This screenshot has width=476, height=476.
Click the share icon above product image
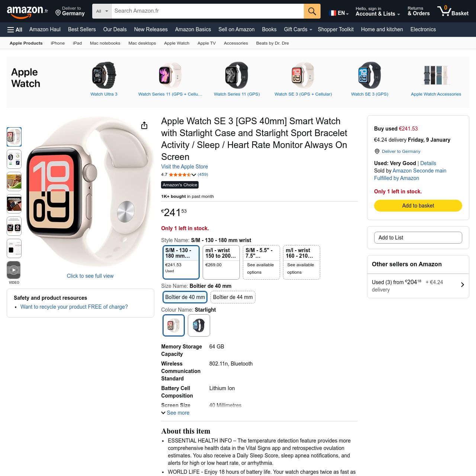pos(144,126)
